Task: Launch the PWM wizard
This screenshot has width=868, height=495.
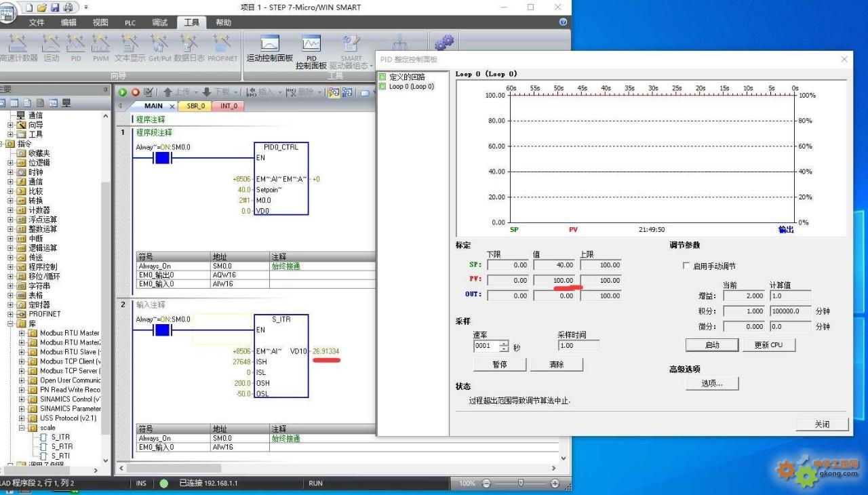Action: [100, 47]
